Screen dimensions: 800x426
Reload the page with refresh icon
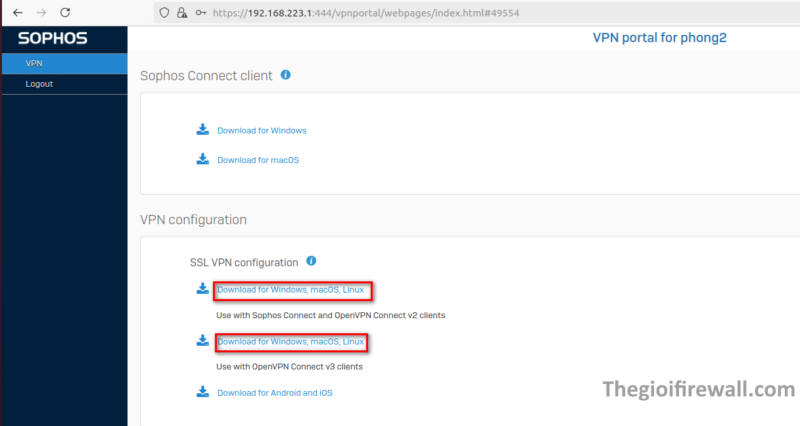pos(66,13)
